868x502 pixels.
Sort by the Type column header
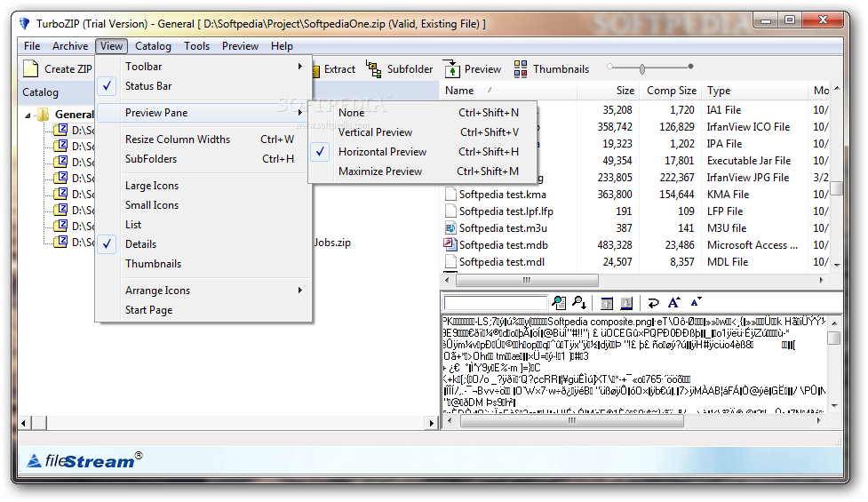click(755, 91)
